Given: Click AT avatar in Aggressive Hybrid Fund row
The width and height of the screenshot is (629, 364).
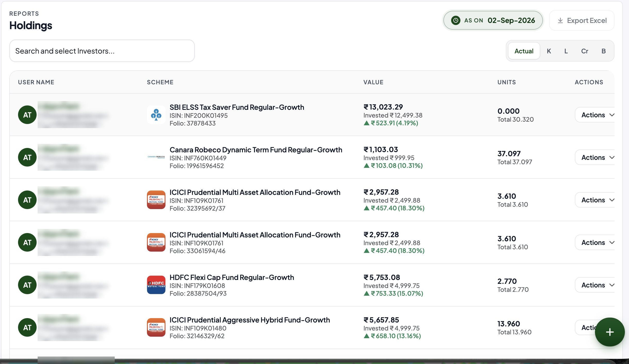Looking at the screenshot, I should (27, 327).
